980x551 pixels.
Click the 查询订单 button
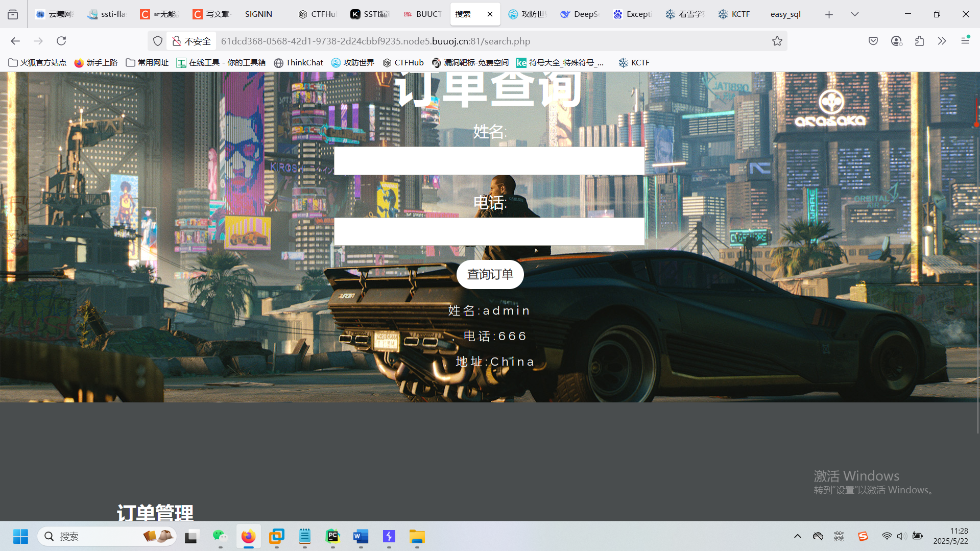click(490, 275)
